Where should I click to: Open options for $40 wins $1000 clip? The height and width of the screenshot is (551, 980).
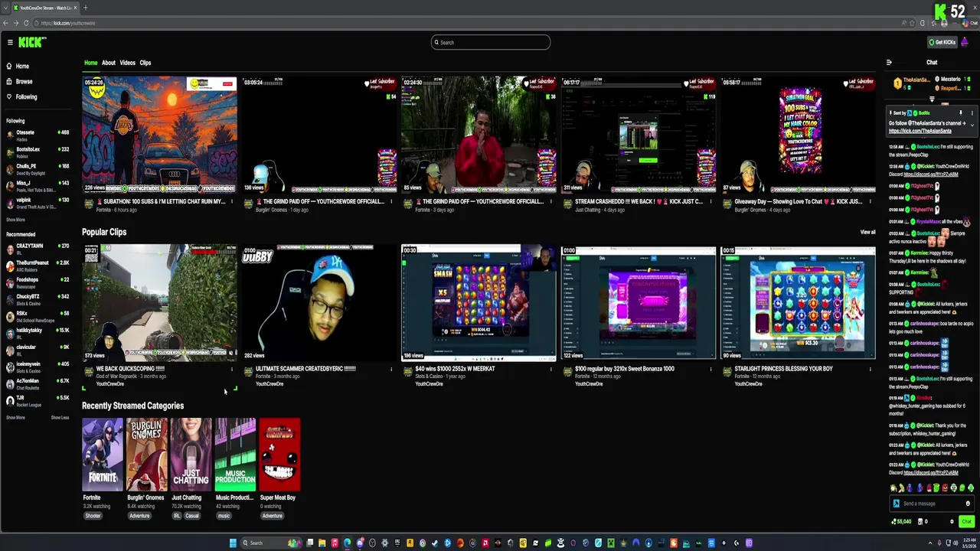point(550,369)
